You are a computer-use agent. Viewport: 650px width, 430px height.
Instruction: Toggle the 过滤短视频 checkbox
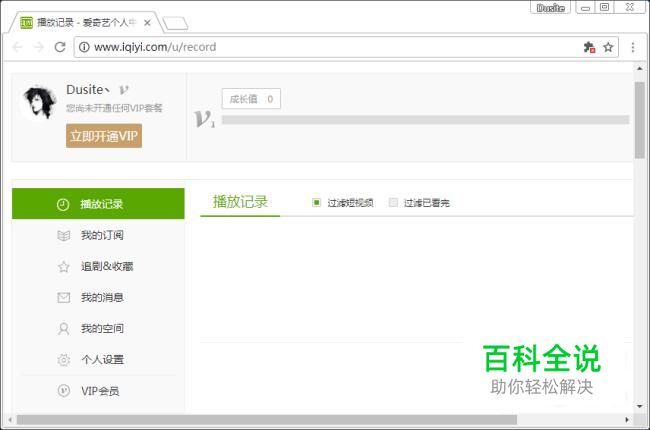click(316, 202)
